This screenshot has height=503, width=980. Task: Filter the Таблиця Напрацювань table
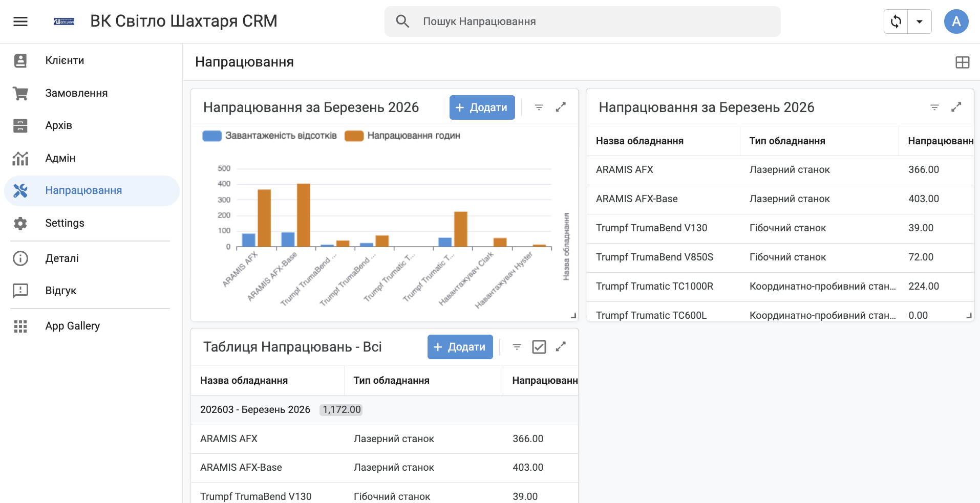coord(517,347)
